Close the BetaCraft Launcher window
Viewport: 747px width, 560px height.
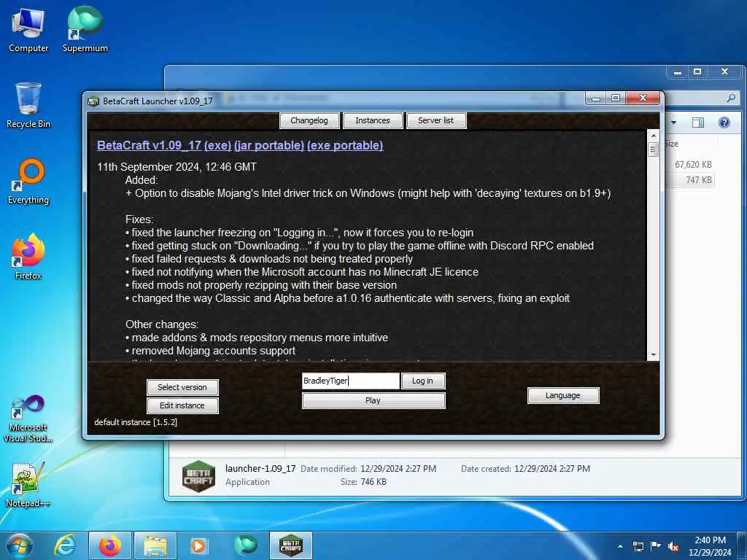coord(643,98)
